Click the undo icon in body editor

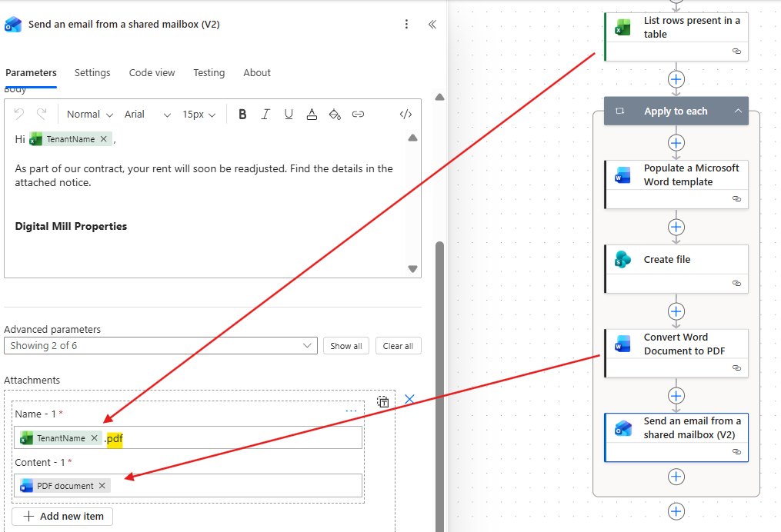click(19, 114)
